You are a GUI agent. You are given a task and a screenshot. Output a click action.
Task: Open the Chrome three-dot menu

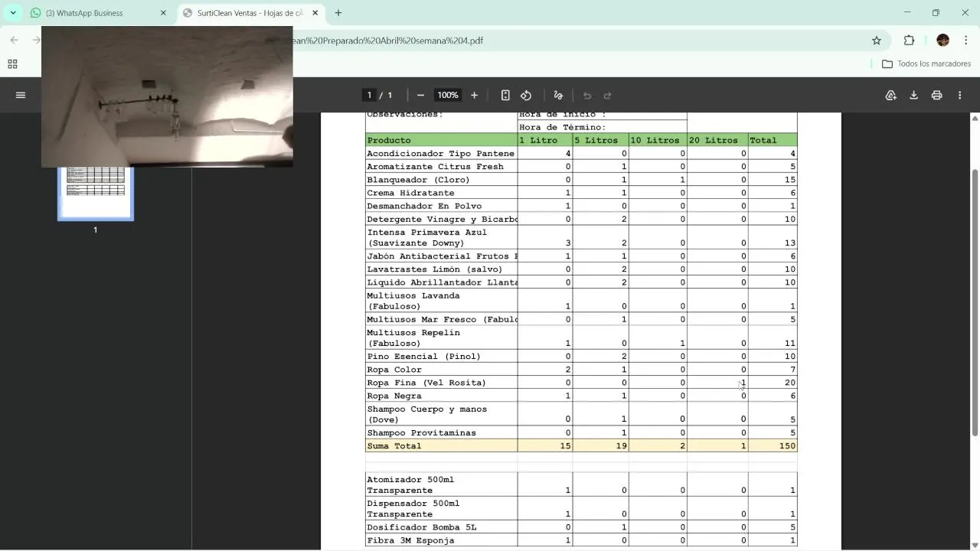click(x=965, y=41)
